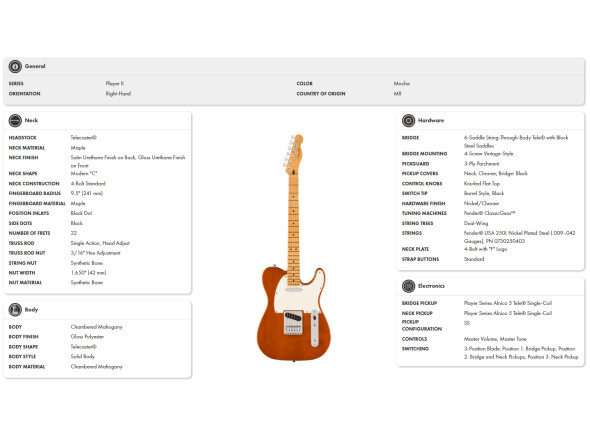Click the FINGERBOARD MATERIAL label

(37, 204)
